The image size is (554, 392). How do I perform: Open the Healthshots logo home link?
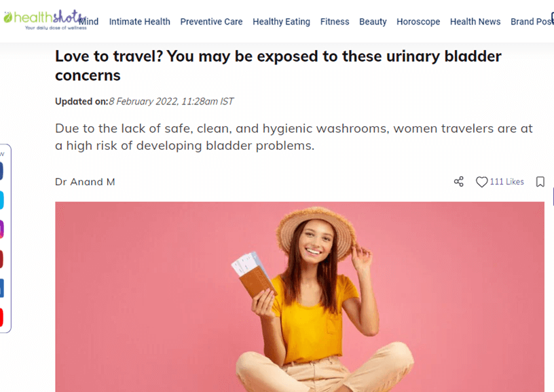click(45, 20)
